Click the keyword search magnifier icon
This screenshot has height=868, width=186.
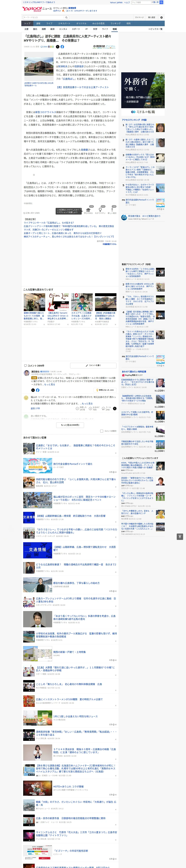point(66,17)
